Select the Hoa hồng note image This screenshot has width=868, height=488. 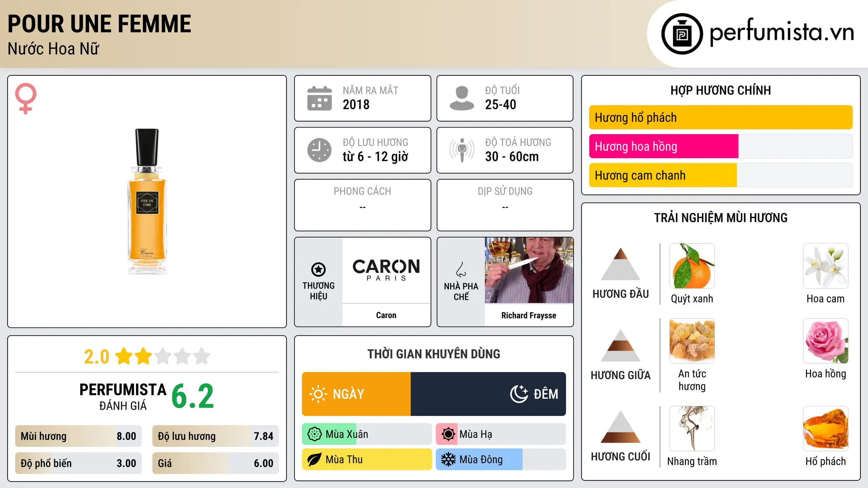point(826,341)
